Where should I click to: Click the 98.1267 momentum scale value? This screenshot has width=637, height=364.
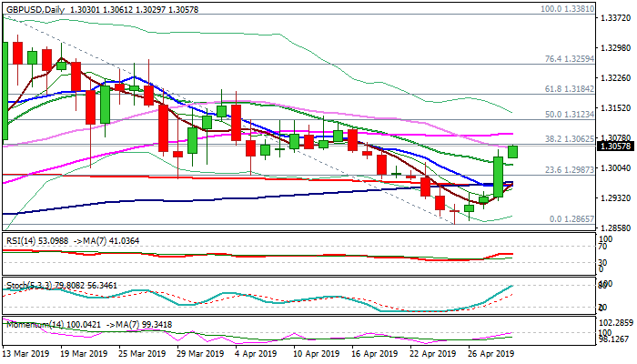pos(616,340)
